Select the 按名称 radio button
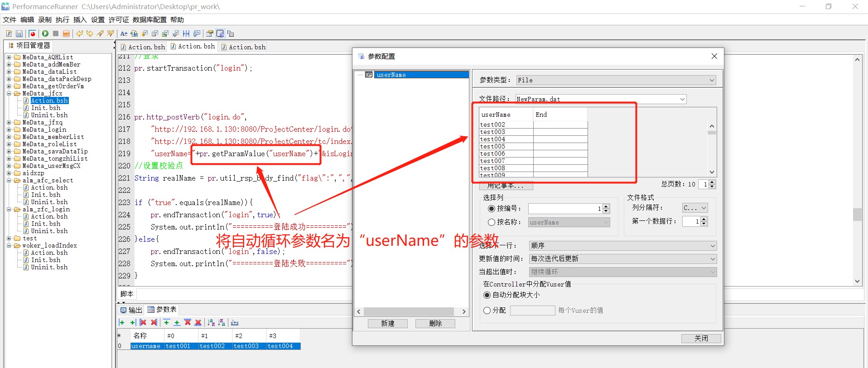 [x=492, y=222]
